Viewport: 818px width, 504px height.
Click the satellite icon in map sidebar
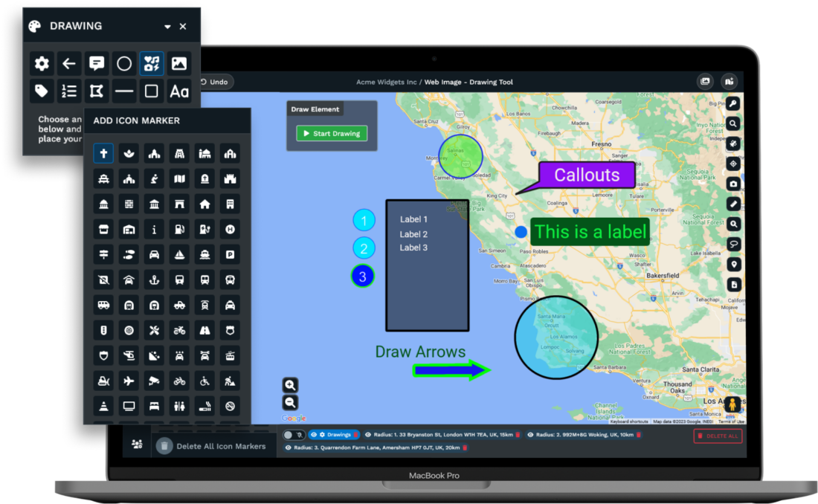(x=733, y=143)
